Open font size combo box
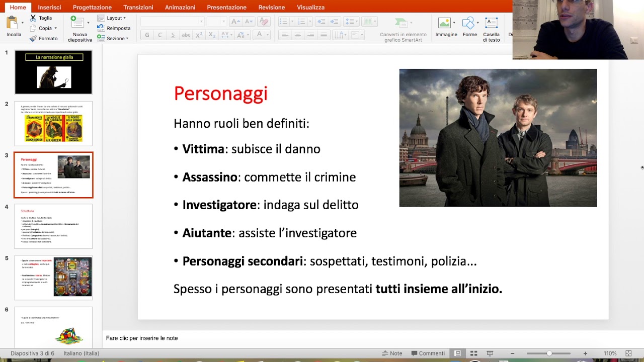Viewport: 644px width, 362px height. click(x=216, y=22)
